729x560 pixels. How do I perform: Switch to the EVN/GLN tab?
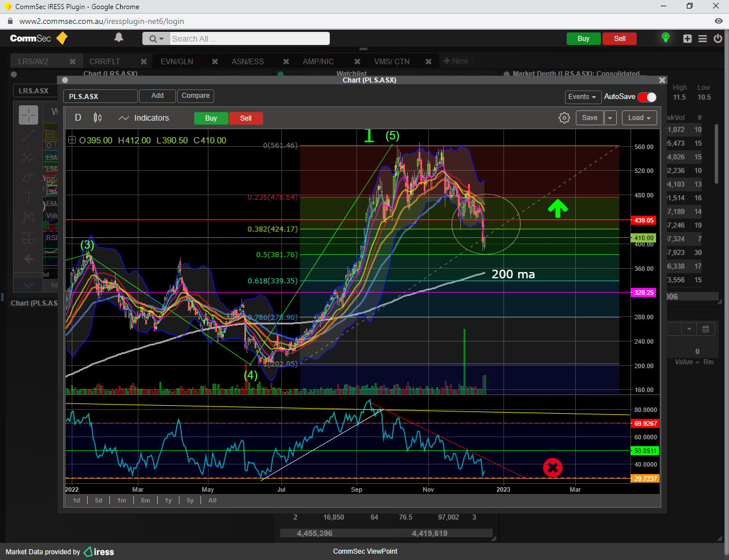pyautogui.click(x=177, y=61)
